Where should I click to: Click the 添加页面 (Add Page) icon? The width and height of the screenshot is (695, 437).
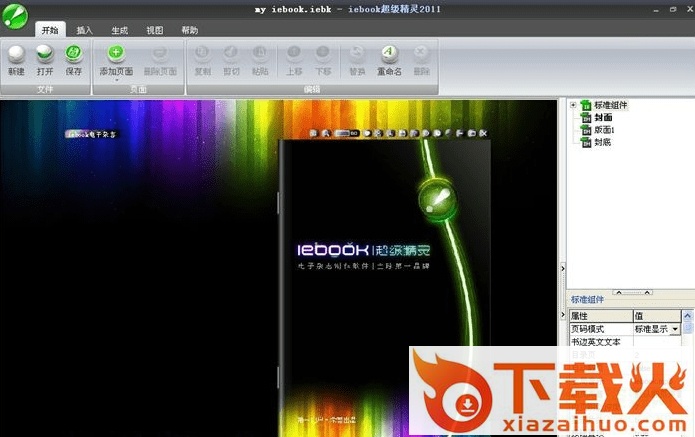[x=116, y=54]
